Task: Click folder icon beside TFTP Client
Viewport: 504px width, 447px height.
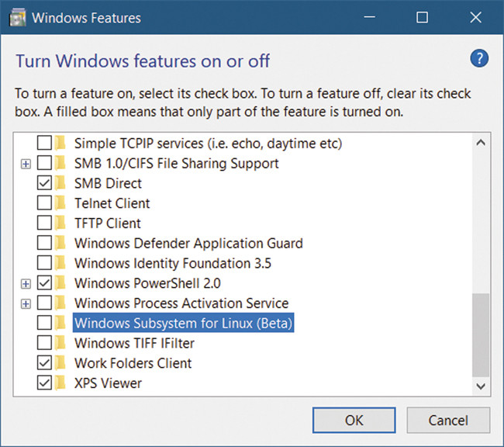Action: (x=61, y=223)
